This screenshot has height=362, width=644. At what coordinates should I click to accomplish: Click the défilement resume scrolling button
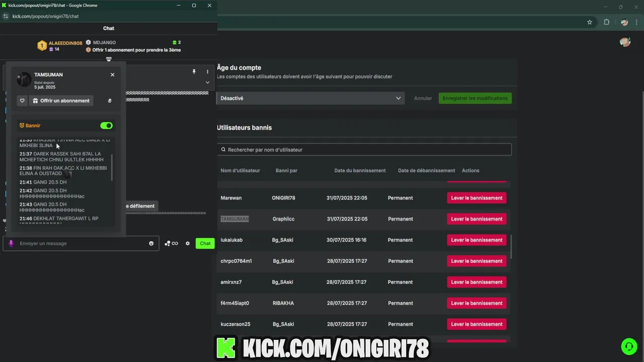(x=141, y=206)
